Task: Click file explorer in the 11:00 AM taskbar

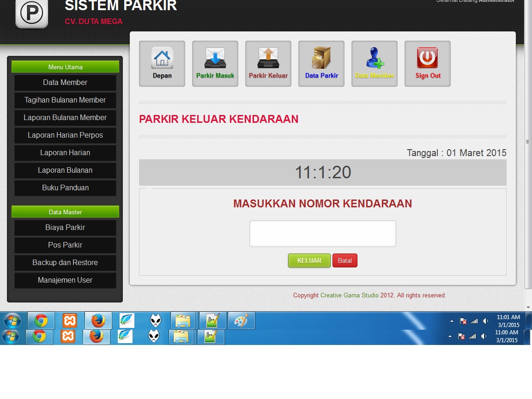Action: [181, 337]
